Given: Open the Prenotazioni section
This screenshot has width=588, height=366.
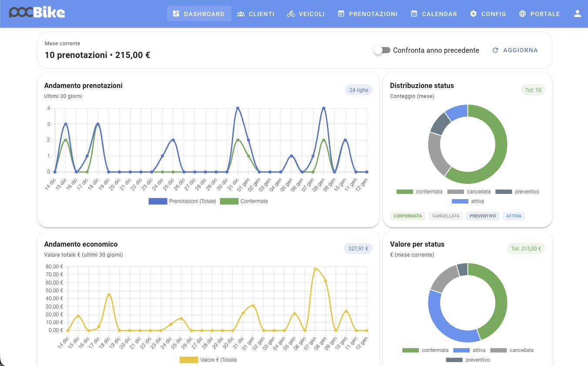Looking at the screenshot, I should [x=368, y=14].
